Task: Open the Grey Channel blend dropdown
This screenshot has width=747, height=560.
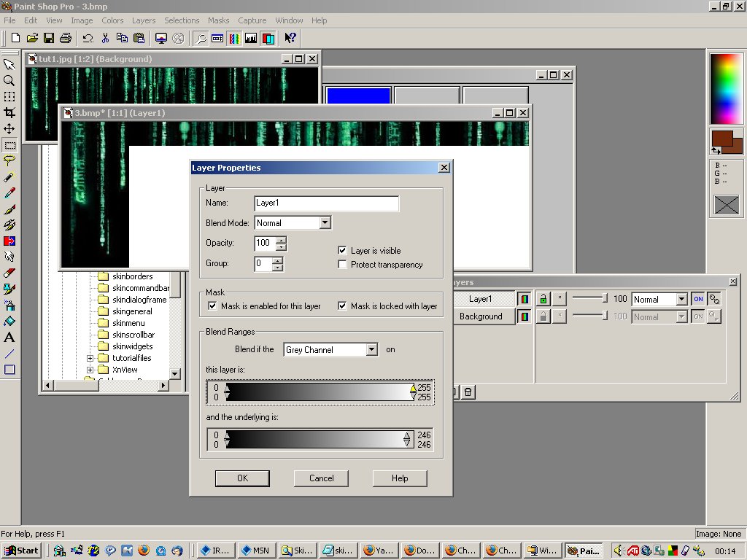Action: (371, 349)
